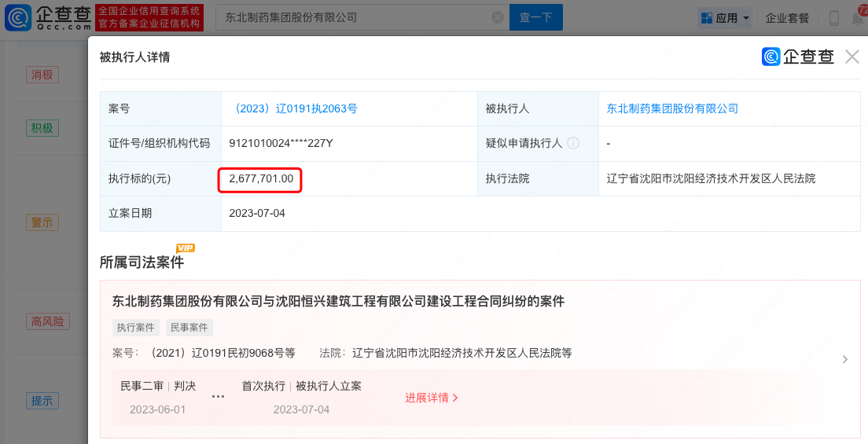Select the 高风险 tag in background page

coord(48,321)
